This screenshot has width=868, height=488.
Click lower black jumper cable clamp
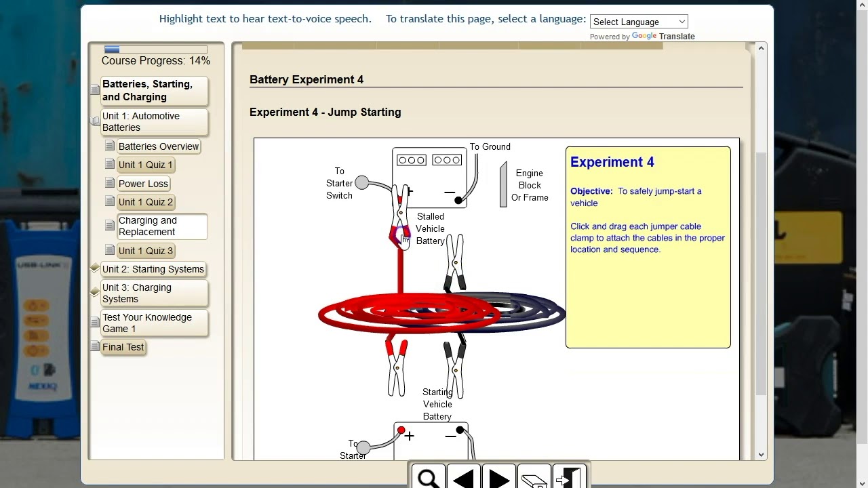(455, 369)
